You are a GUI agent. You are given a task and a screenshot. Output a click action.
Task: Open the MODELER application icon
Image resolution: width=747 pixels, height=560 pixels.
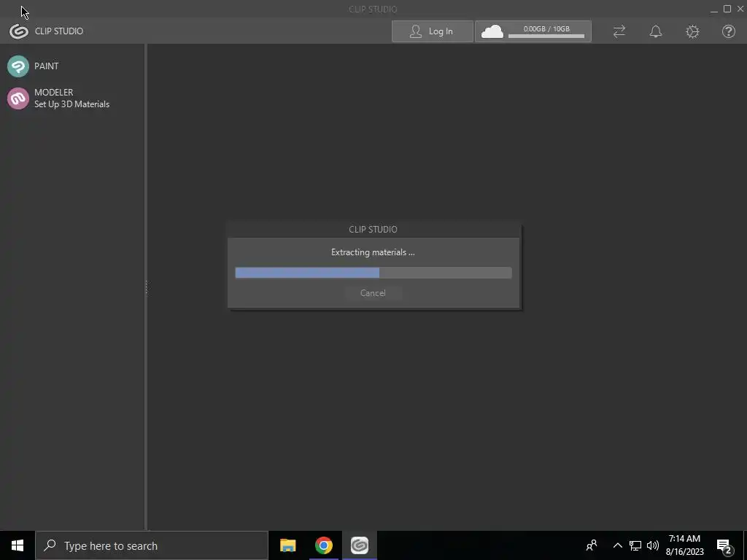(18, 98)
